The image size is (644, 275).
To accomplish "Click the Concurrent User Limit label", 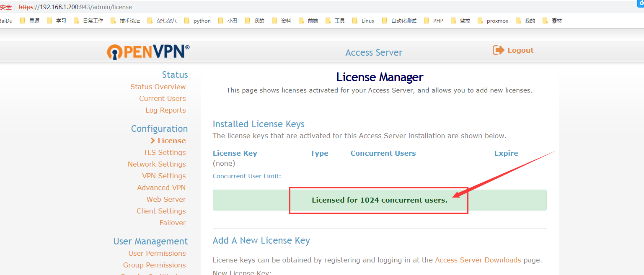I will (x=247, y=176).
